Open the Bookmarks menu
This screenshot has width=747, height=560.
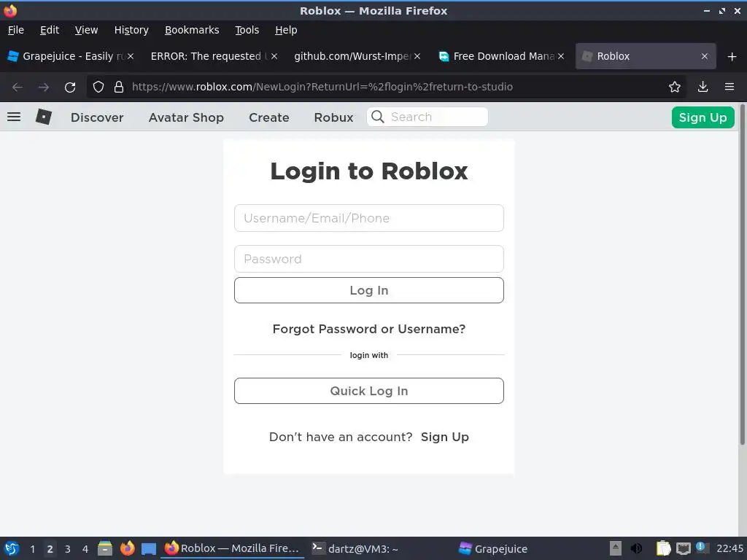coord(192,30)
